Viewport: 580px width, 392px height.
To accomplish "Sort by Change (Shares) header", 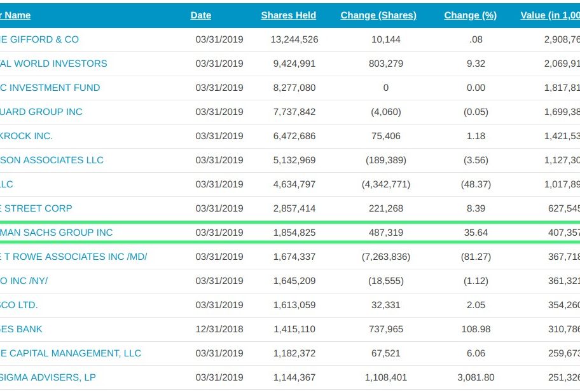I will [x=378, y=15].
